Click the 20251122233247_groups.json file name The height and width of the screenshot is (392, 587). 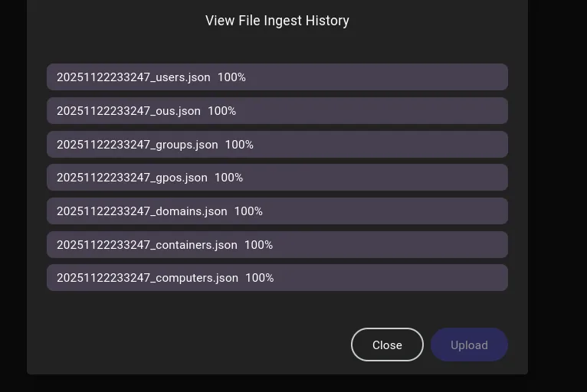pyautogui.click(x=137, y=145)
